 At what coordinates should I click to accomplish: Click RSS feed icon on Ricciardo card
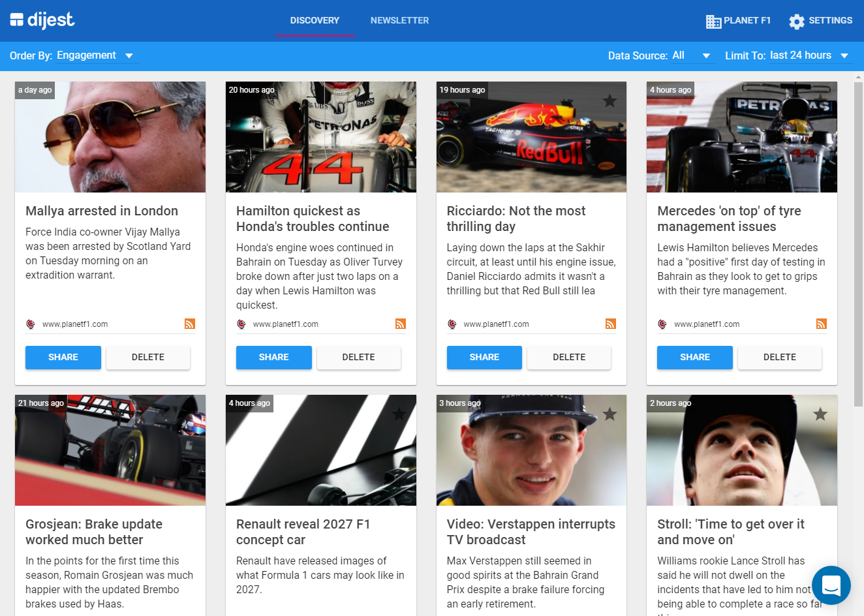[611, 324]
